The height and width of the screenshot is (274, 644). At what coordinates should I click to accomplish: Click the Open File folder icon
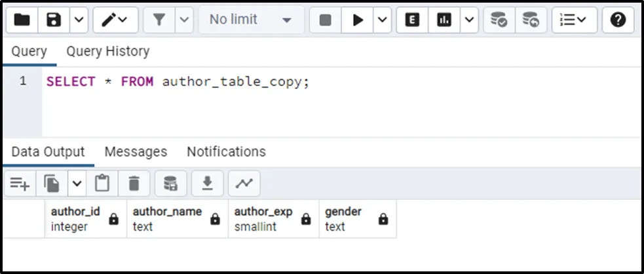tap(22, 20)
